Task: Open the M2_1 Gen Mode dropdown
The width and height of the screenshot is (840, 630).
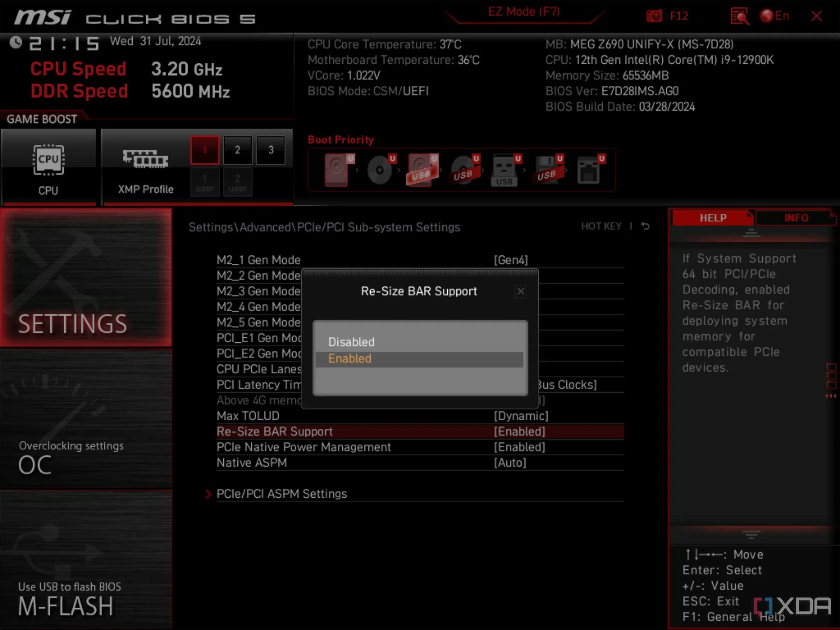Action: [x=511, y=260]
